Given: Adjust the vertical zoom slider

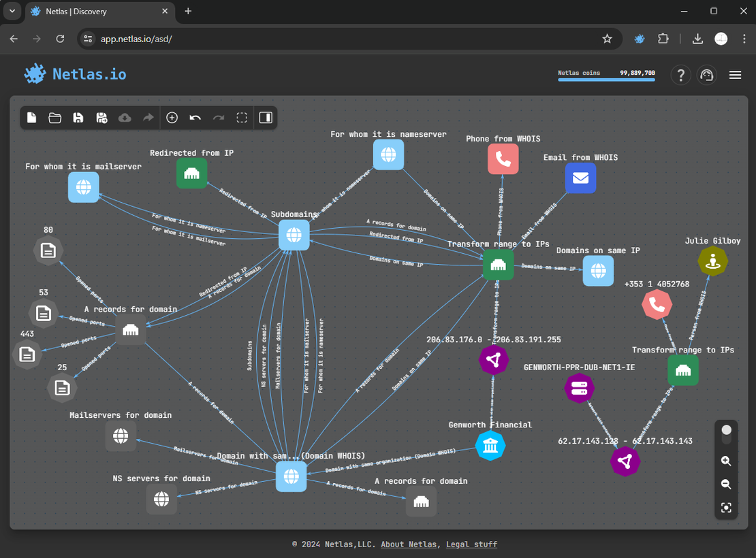Looking at the screenshot, I should 726,429.
